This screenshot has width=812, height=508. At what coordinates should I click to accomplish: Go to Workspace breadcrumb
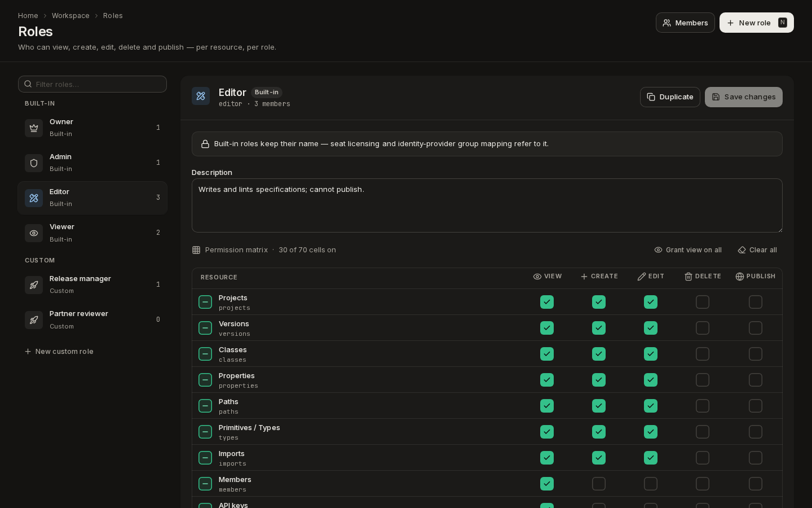point(70,16)
